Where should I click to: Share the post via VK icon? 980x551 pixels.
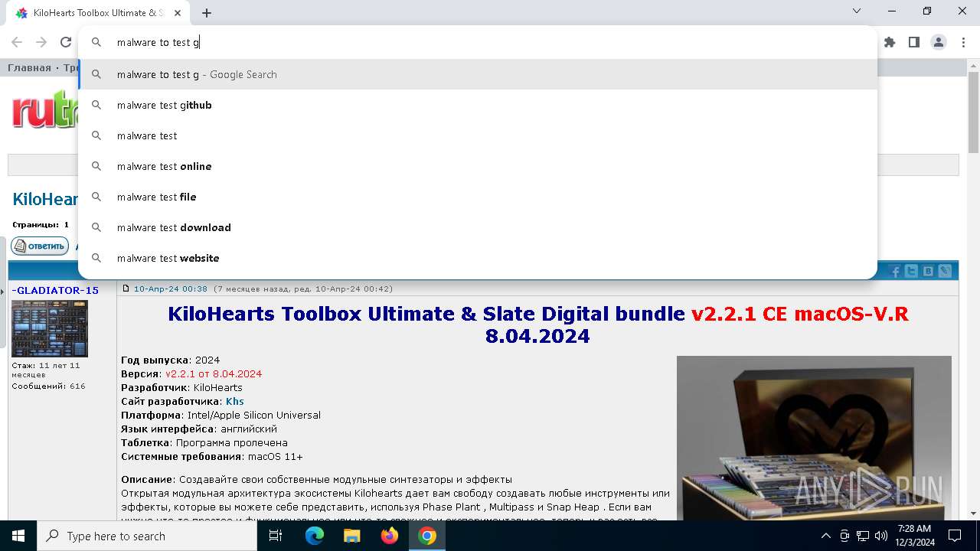[x=928, y=271]
